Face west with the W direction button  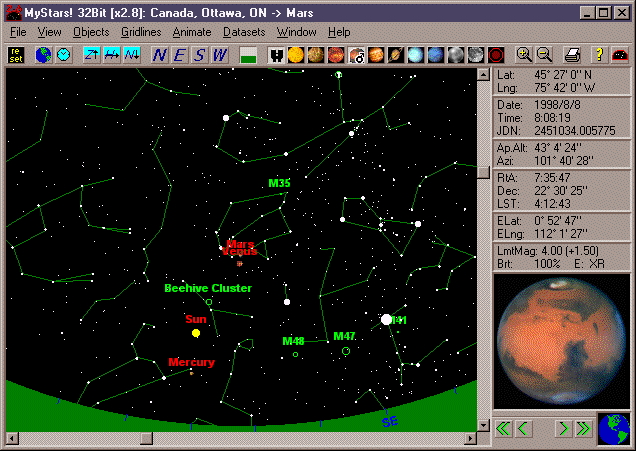(x=219, y=55)
